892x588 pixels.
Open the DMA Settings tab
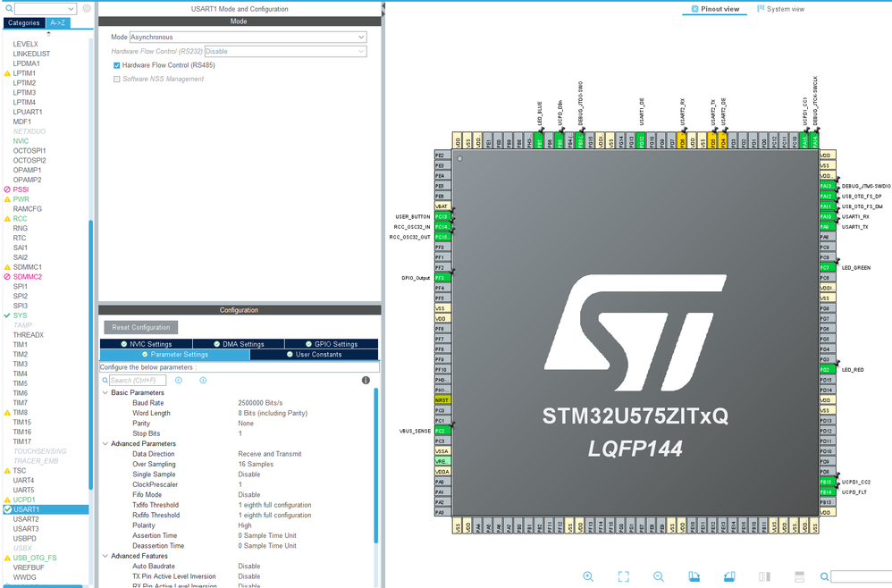point(239,344)
